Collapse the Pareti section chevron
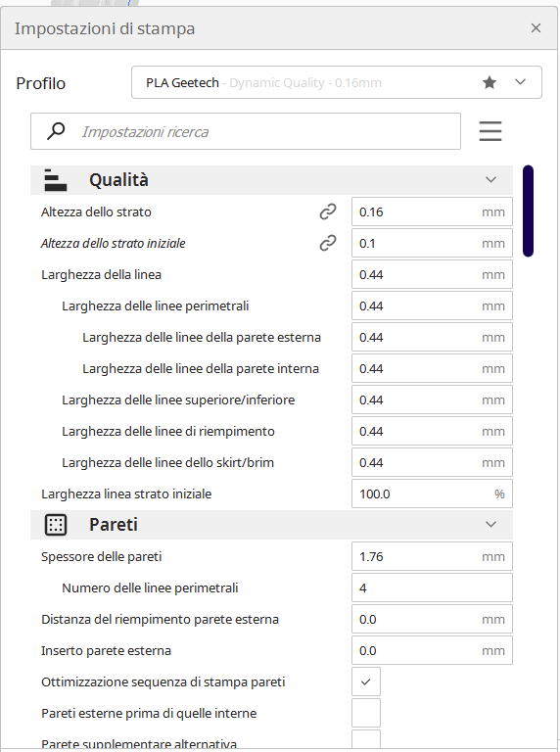 [490, 524]
